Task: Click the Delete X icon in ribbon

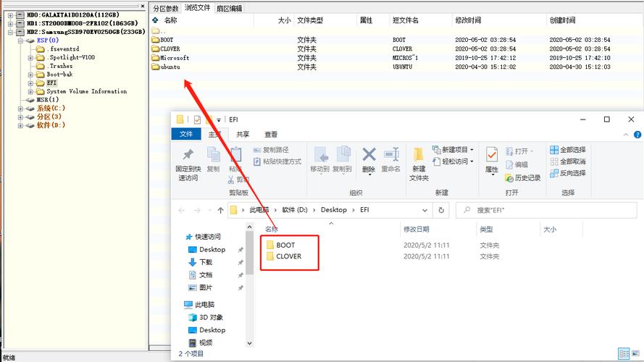Action: click(369, 155)
